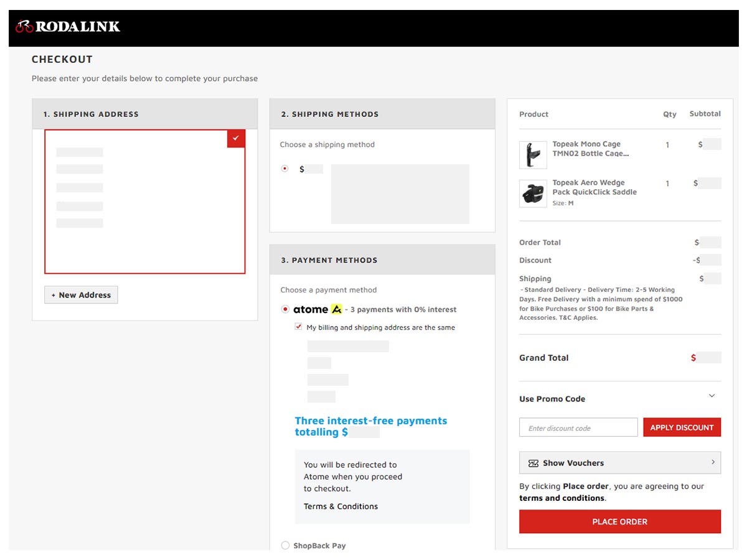Open the Topeak Mono Cage product thumbnail
Image resolution: width=747 pixels, height=560 pixels.
(533, 154)
